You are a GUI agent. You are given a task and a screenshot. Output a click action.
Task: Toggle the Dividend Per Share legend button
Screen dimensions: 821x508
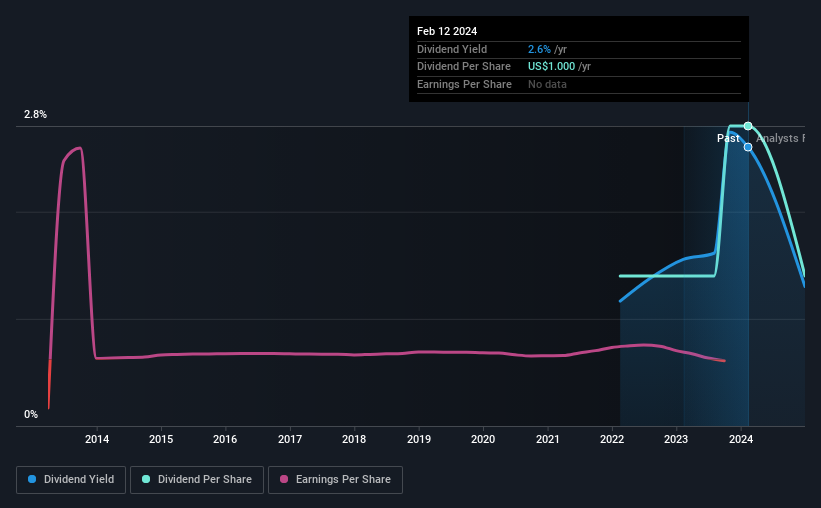(x=197, y=480)
